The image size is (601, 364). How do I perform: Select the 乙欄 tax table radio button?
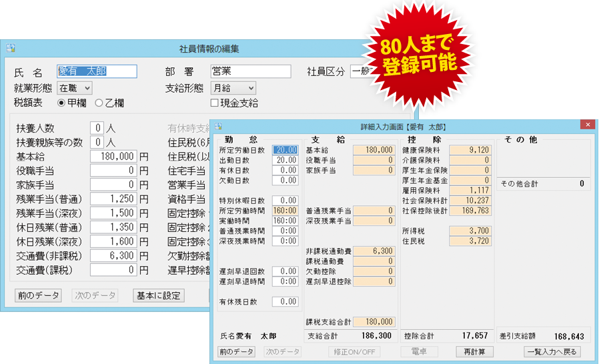(99, 103)
